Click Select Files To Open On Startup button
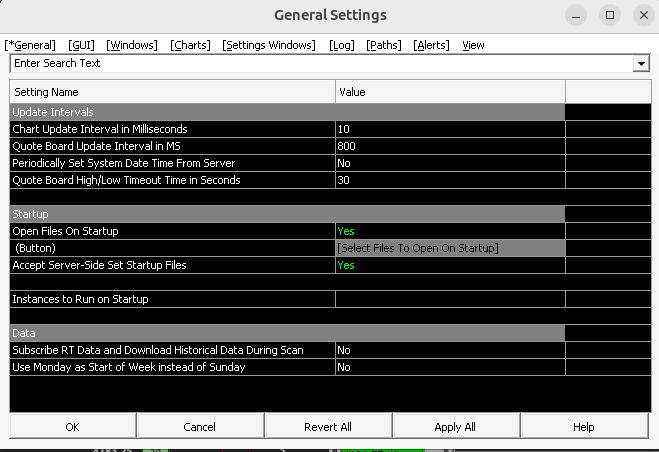 click(x=451, y=248)
